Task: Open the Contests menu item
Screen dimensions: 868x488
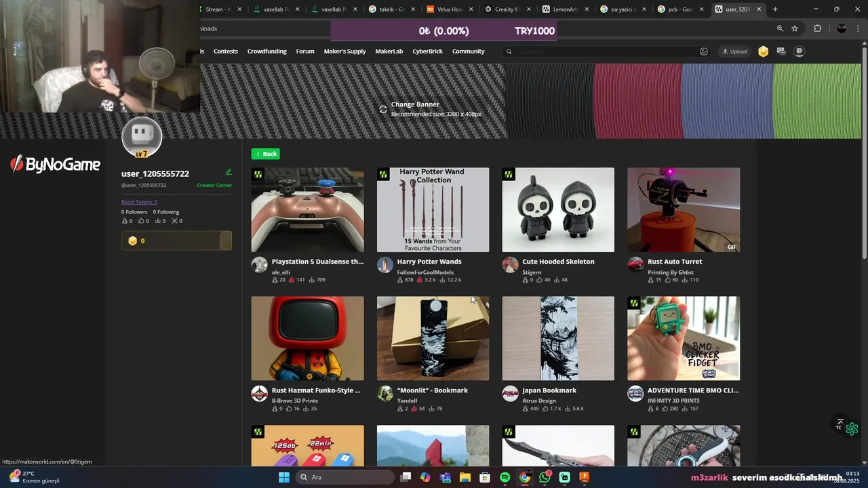Action: coord(225,52)
